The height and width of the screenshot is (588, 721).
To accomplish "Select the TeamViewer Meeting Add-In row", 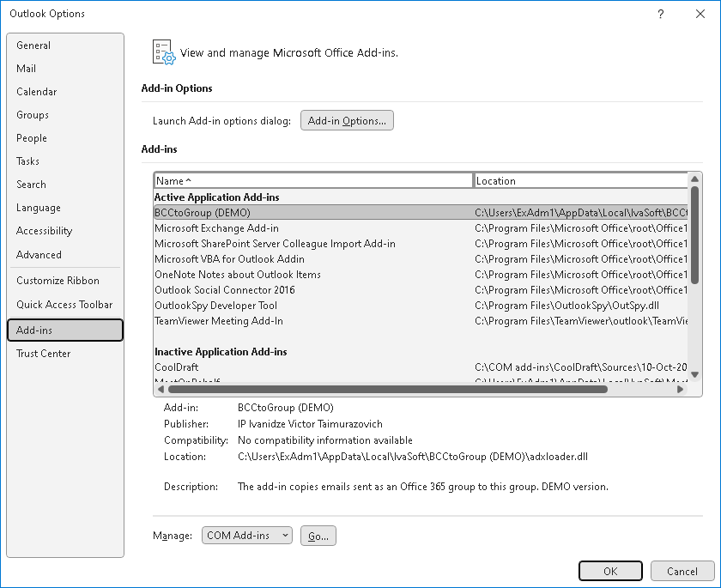I will point(421,321).
